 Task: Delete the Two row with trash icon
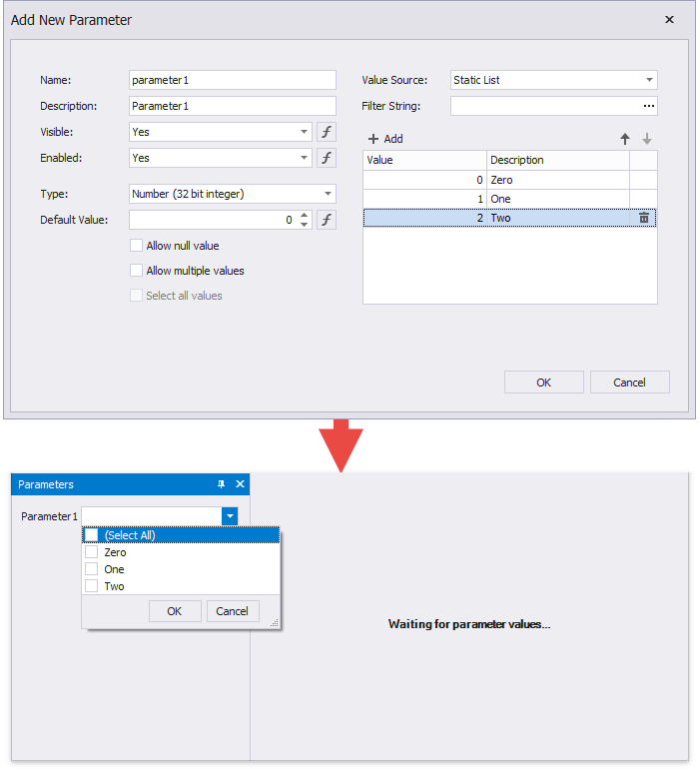[x=644, y=218]
